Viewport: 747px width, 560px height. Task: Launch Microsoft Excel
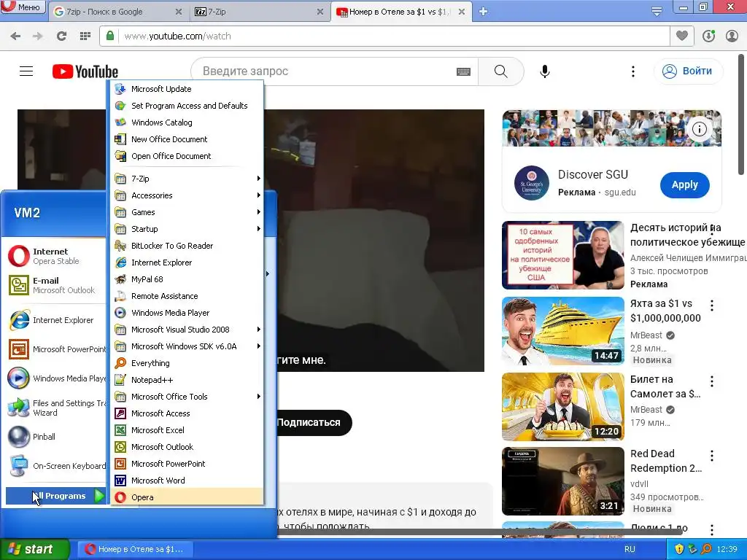tap(187, 430)
